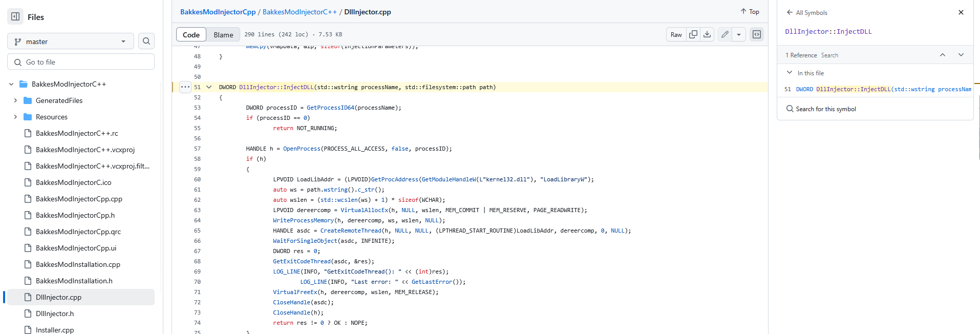The width and height of the screenshot is (980, 334).
Task: Select the Code view tab
Action: point(191,35)
